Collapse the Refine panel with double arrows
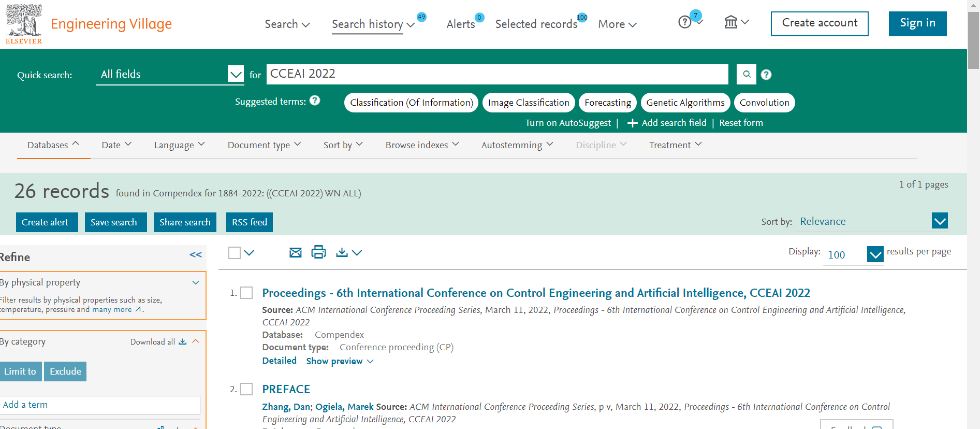The image size is (980, 429). pyautogui.click(x=196, y=254)
